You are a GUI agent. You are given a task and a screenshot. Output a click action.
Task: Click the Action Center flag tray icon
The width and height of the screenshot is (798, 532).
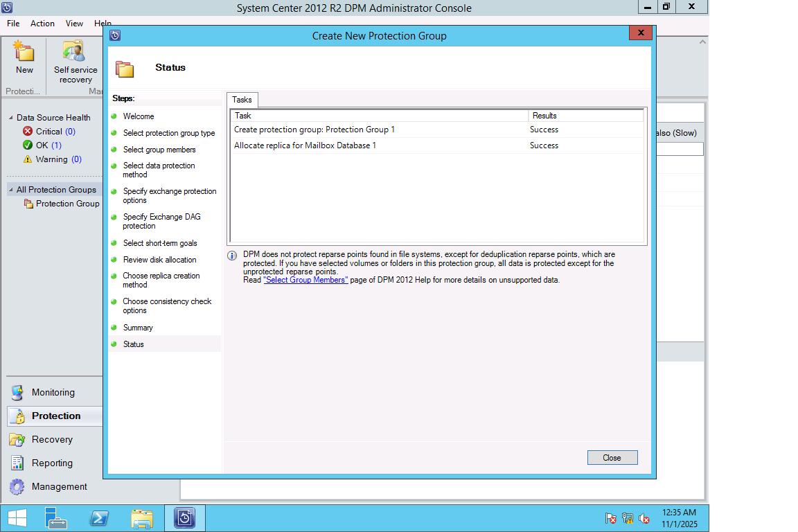point(611,519)
